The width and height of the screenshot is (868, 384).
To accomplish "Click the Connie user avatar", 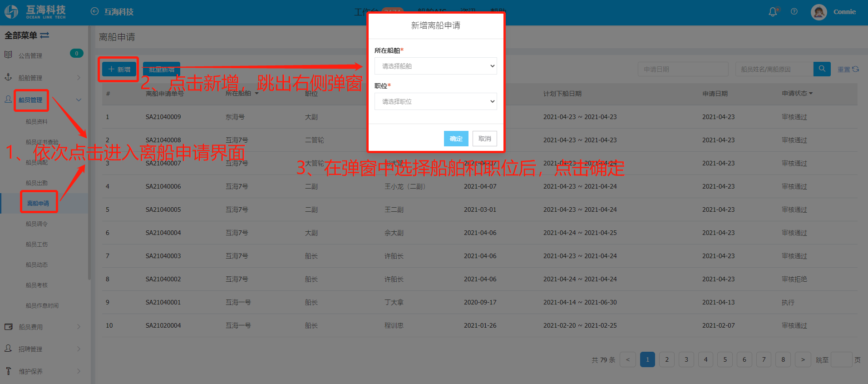I will [x=819, y=12].
